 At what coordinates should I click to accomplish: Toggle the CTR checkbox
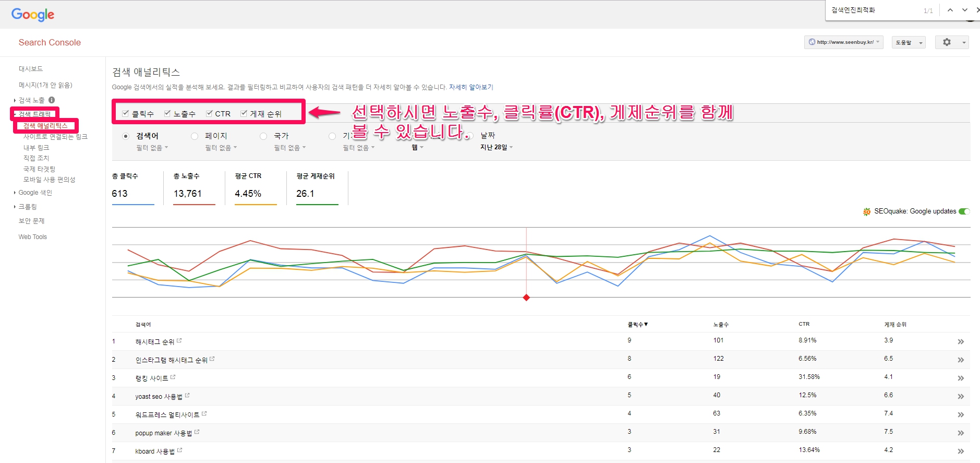click(209, 113)
